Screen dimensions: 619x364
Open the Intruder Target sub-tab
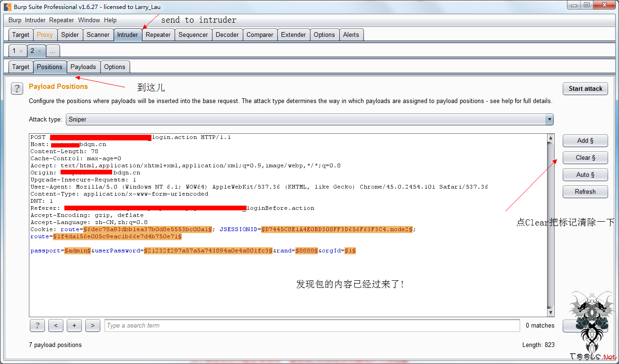pyautogui.click(x=21, y=67)
